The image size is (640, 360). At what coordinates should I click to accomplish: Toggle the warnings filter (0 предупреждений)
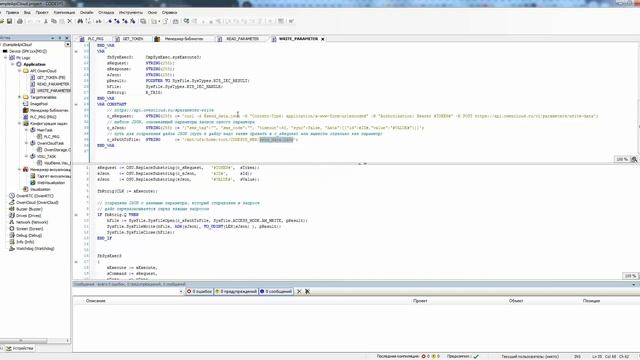236,291
